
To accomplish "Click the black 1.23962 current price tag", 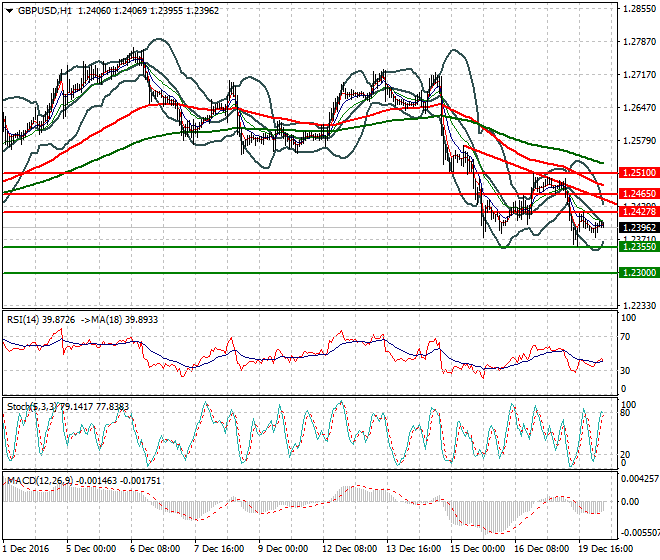I will tap(638, 228).
